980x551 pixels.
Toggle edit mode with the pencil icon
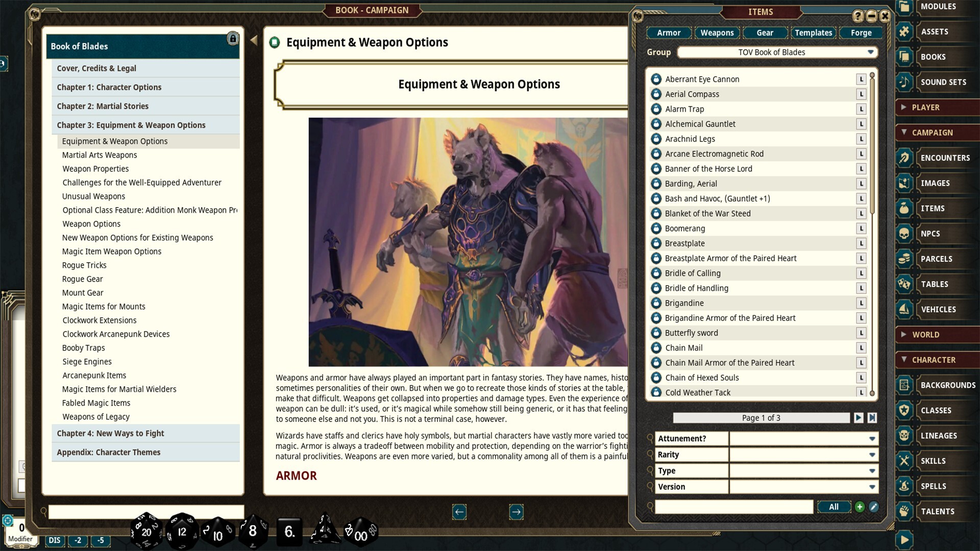coord(874,507)
